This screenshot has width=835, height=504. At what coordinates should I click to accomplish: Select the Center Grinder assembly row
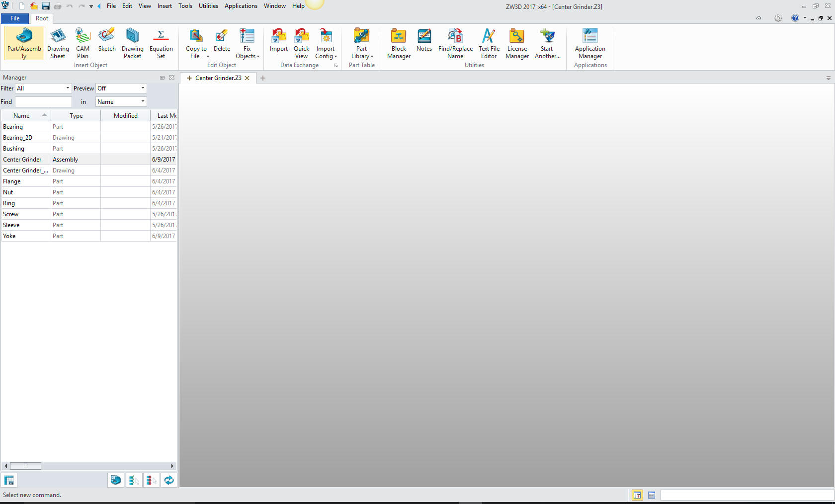click(x=89, y=160)
